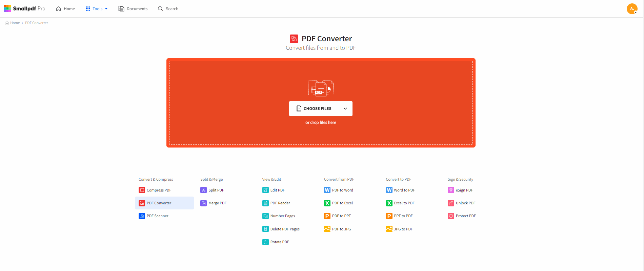Open the Word to PDF text link

click(404, 190)
